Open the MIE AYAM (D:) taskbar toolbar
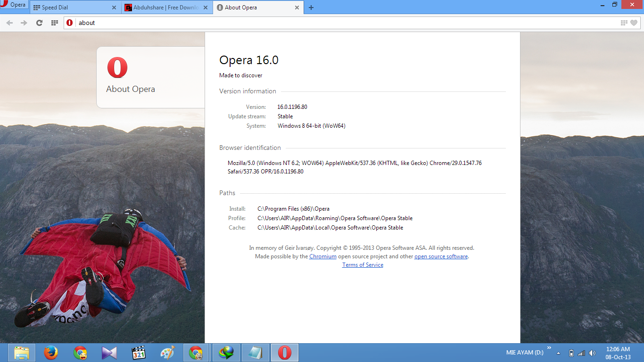The width and height of the screenshot is (644, 362). pos(525,353)
